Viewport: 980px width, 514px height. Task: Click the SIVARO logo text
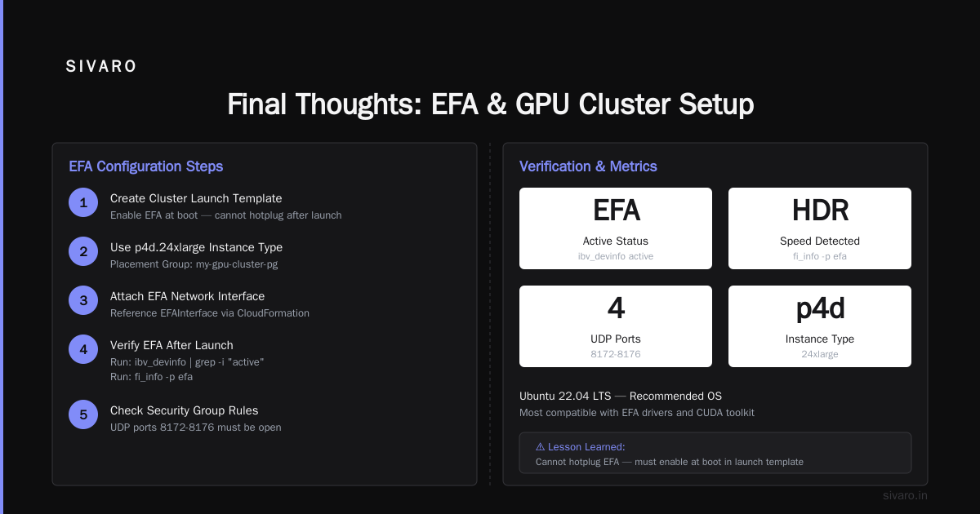click(101, 67)
